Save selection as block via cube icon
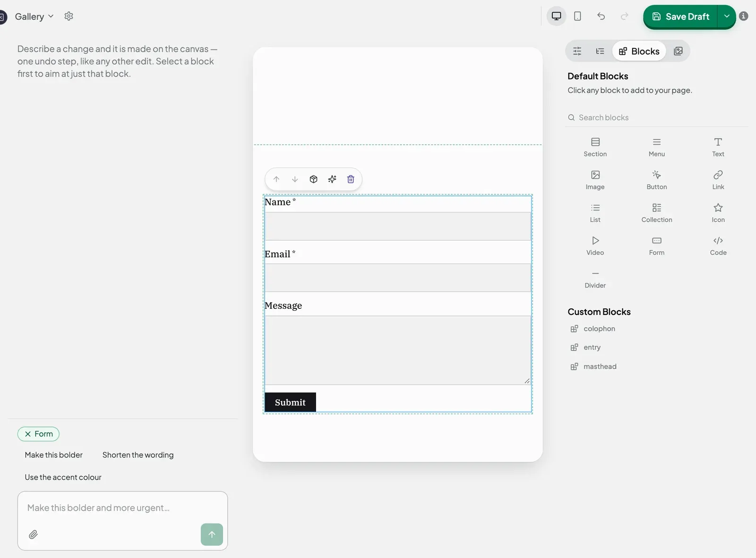 pos(314,179)
